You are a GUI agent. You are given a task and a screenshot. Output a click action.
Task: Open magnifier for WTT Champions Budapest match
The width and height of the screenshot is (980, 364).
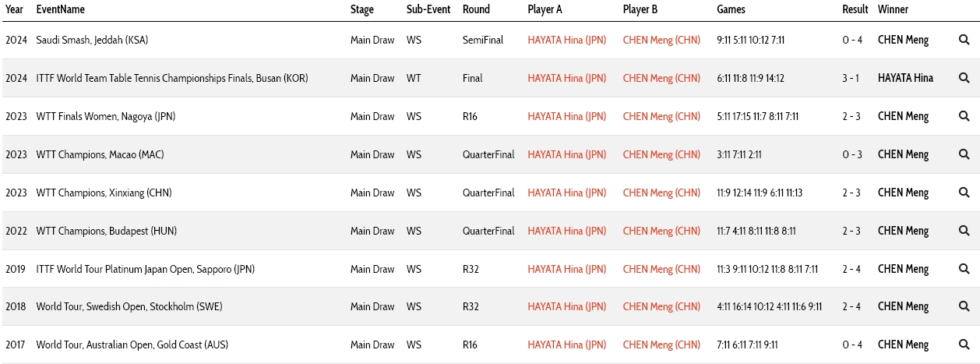click(x=964, y=231)
